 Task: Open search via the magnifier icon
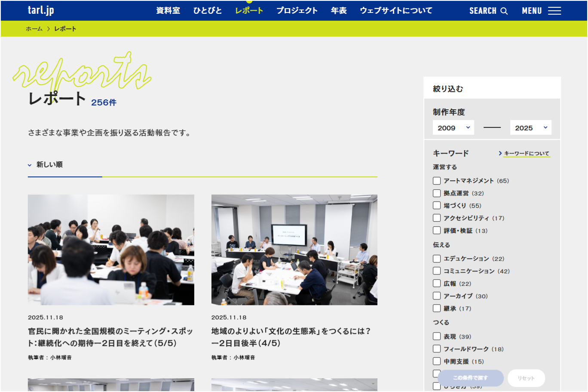[504, 11]
